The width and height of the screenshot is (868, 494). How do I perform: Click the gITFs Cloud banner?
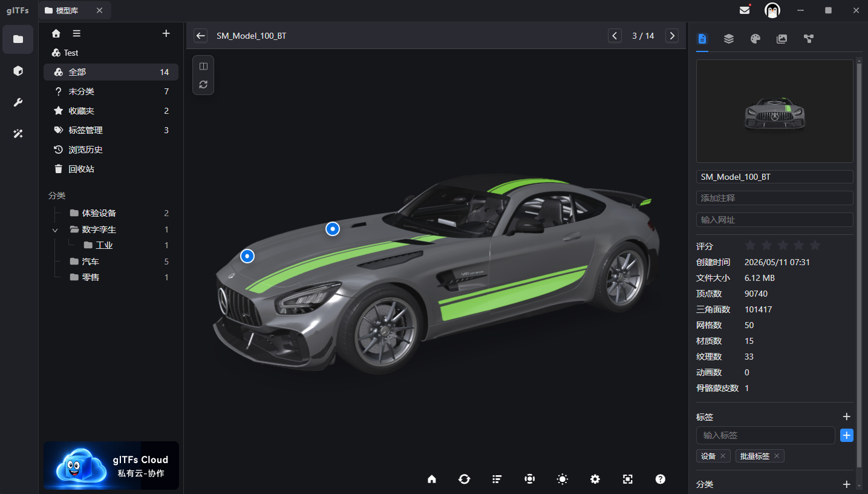click(111, 466)
